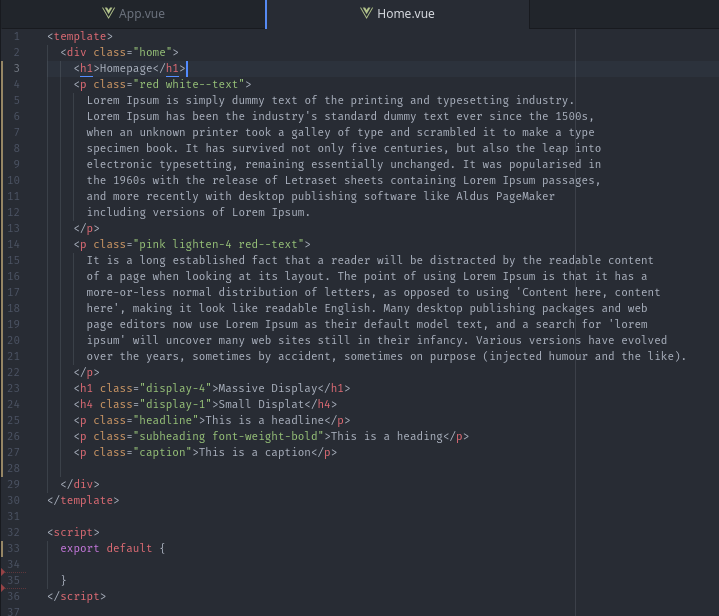Click line number 14 in the gutter
The width and height of the screenshot is (719, 616).
[x=13, y=244]
